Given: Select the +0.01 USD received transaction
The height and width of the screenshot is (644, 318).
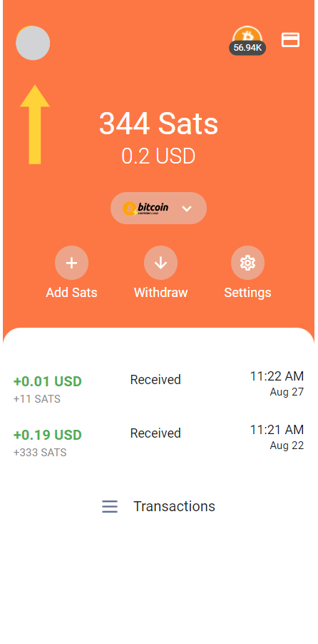Looking at the screenshot, I should pos(159,387).
